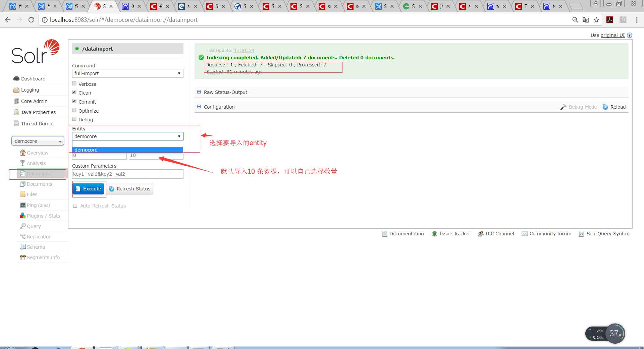Viewport: 644px width, 349px height.
Task: Click the Last Update timestamp 17:31:54
Action: (x=244, y=51)
